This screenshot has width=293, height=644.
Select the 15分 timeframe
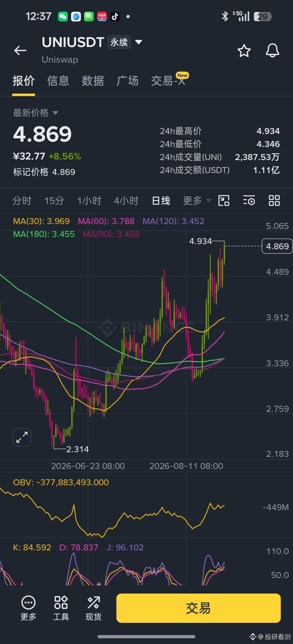tap(54, 201)
